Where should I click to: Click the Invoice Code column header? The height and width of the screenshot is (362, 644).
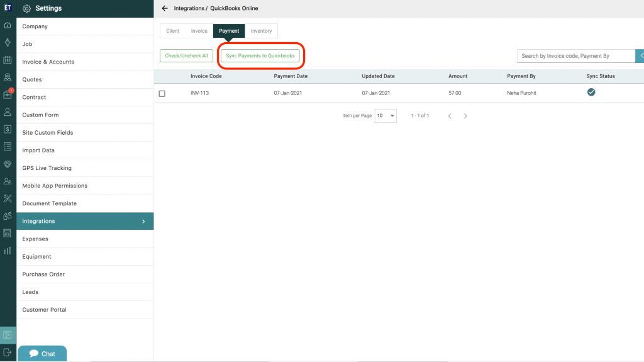coord(206,76)
